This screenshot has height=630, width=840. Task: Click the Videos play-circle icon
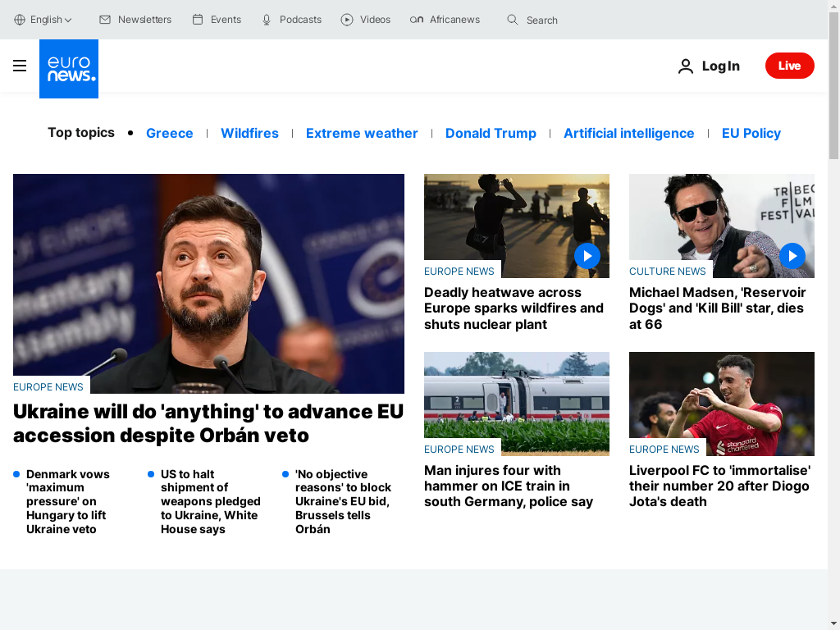(x=347, y=20)
